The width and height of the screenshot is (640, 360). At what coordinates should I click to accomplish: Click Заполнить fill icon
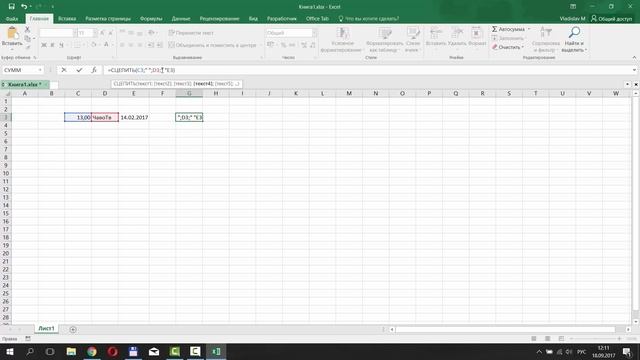495,38
